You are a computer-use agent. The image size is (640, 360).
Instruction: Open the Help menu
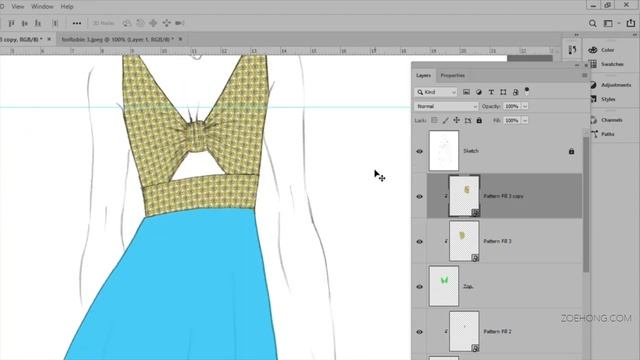[x=67, y=7]
